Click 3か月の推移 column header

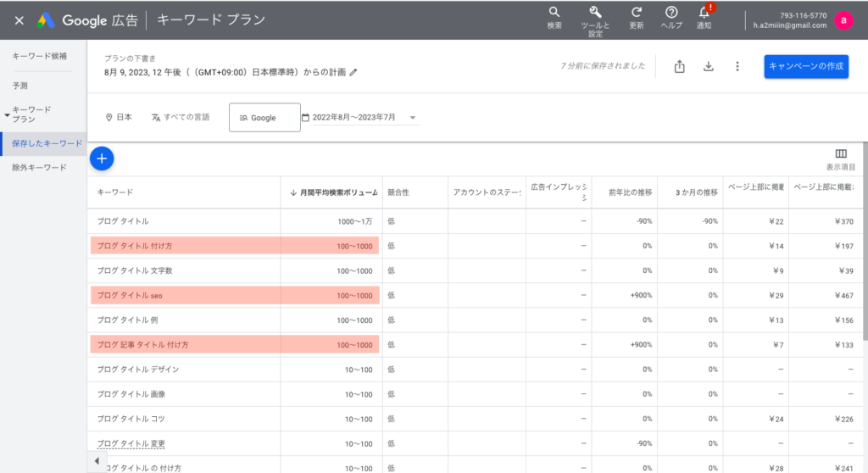pyautogui.click(x=697, y=192)
